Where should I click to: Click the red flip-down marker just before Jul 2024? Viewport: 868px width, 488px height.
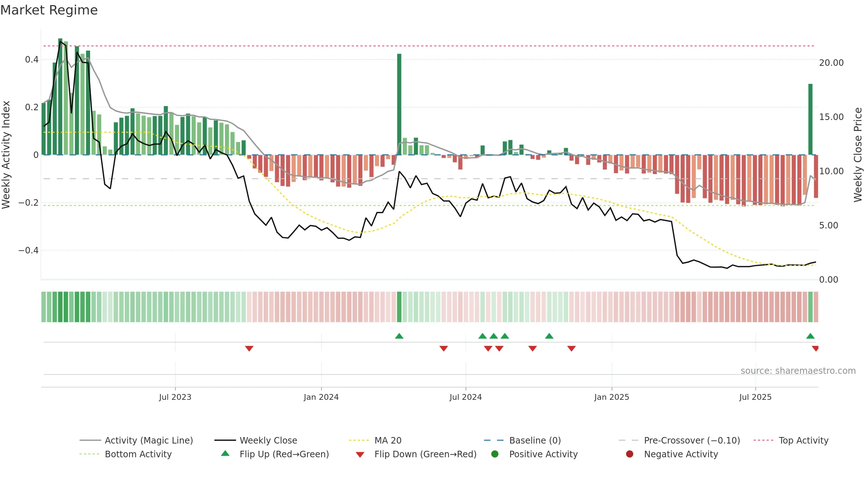tap(444, 348)
